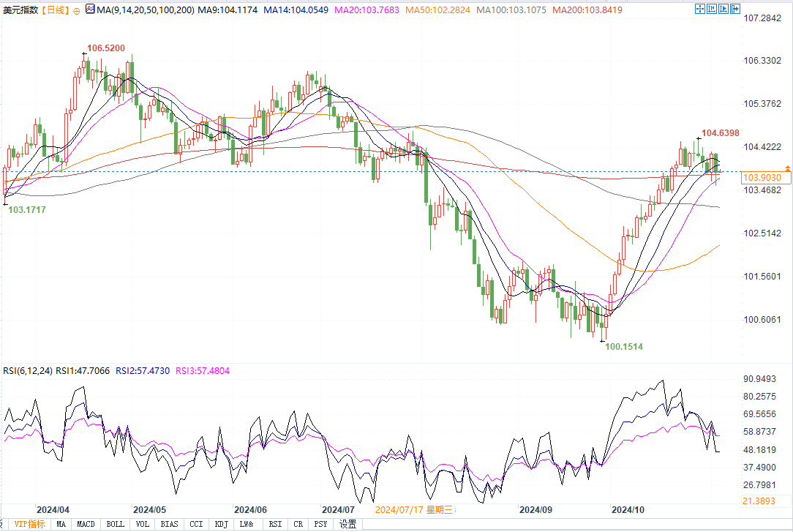
Task: Click the 103.9030 current price tag
Action: pos(762,178)
